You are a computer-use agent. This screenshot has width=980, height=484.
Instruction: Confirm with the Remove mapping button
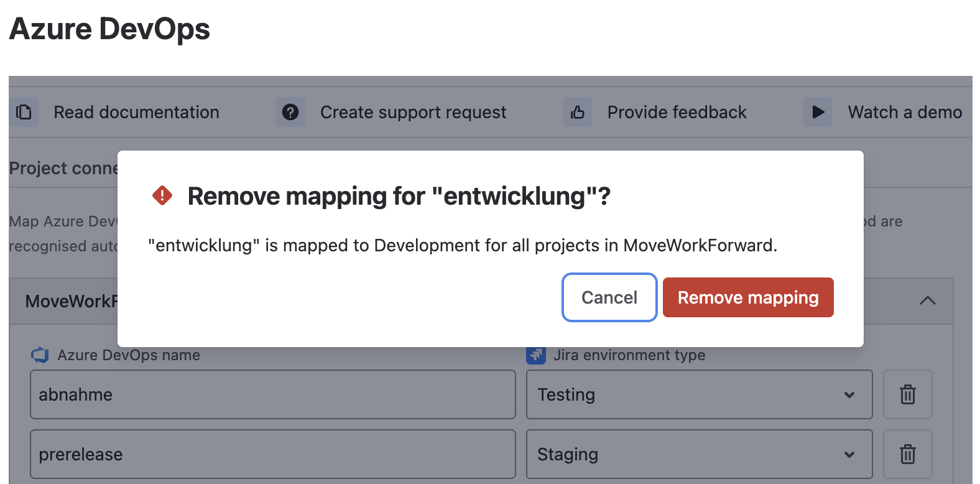pyautogui.click(x=748, y=297)
